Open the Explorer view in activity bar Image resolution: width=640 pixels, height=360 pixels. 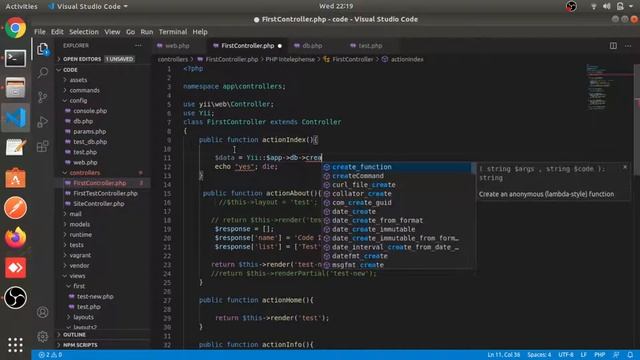click(x=42, y=49)
